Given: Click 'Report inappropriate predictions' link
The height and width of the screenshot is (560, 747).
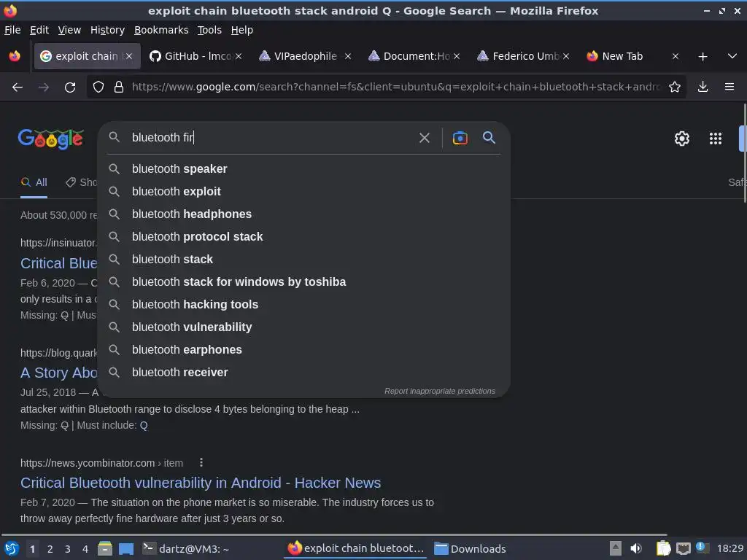Looking at the screenshot, I should point(439,391).
